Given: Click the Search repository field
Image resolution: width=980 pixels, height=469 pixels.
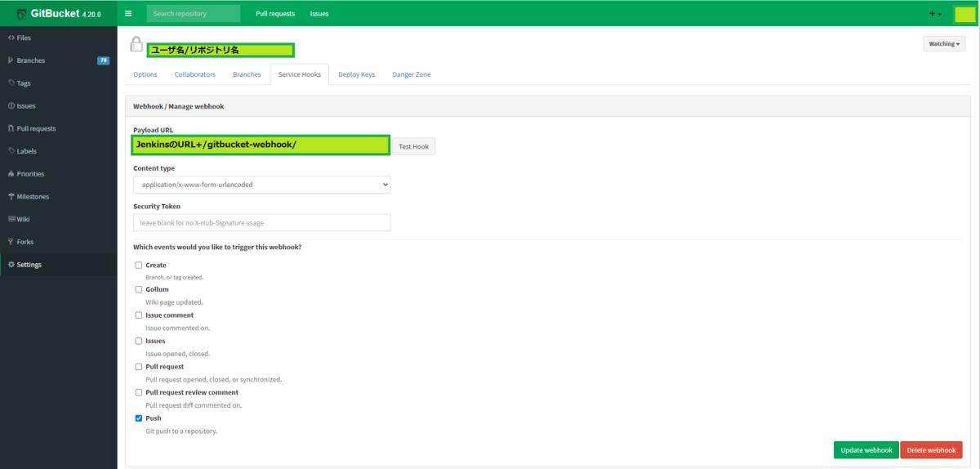Looking at the screenshot, I should (194, 14).
